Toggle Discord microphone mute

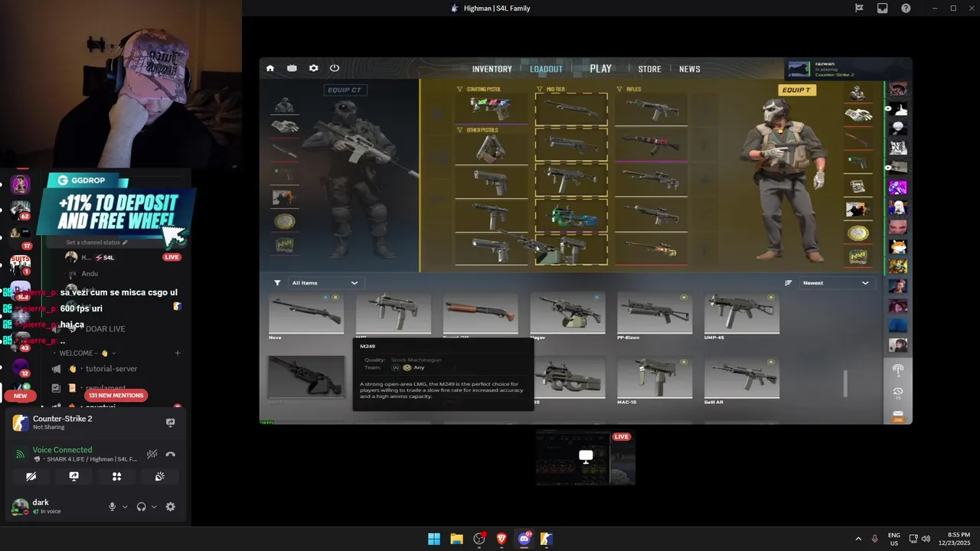[112, 507]
